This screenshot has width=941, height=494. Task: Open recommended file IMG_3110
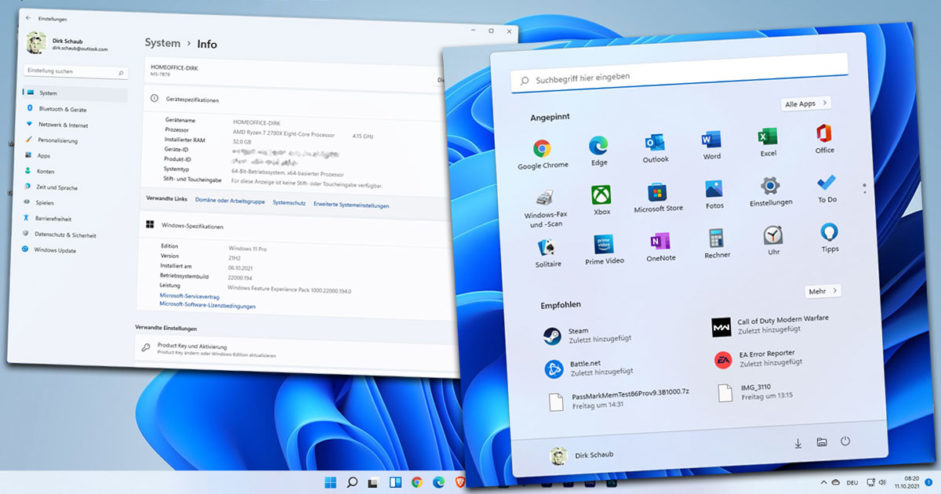(755, 392)
